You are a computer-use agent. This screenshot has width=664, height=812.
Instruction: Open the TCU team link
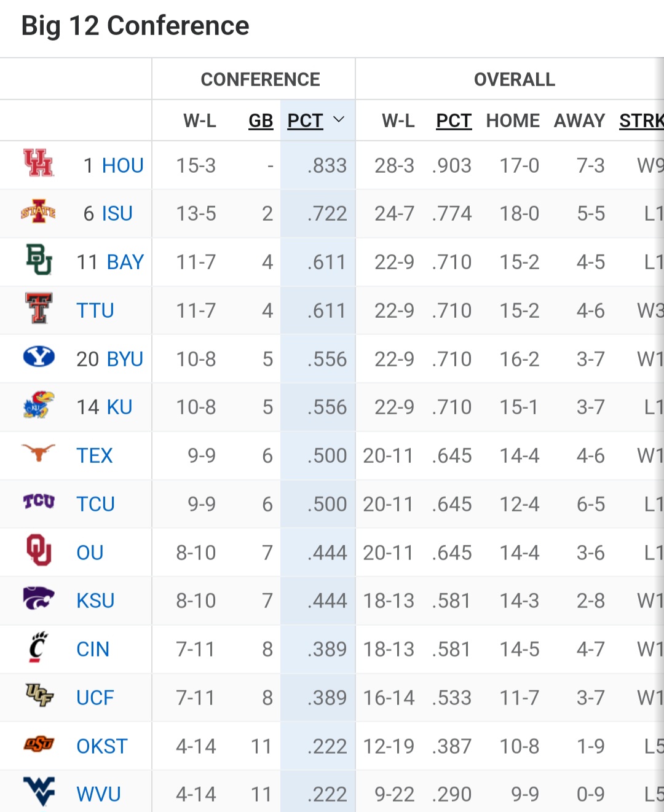(95, 504)
